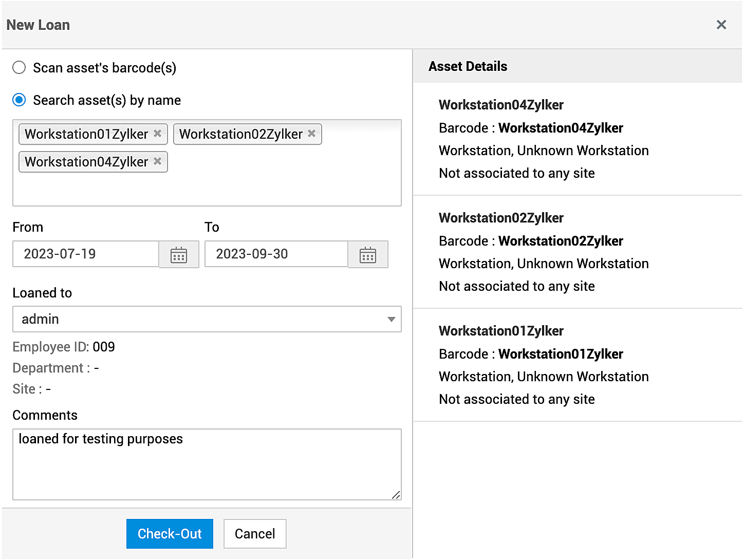Click inside the To date field
The width and height of the screenshot is (744, 560).
click(x=276, y=254)
